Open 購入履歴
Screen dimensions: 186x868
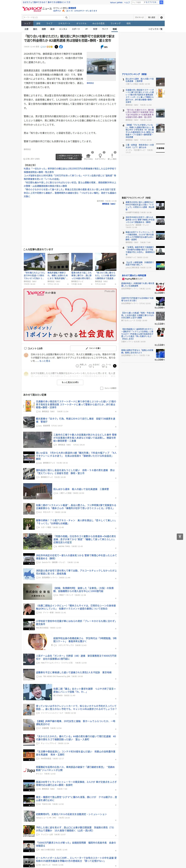pos(152,17)
